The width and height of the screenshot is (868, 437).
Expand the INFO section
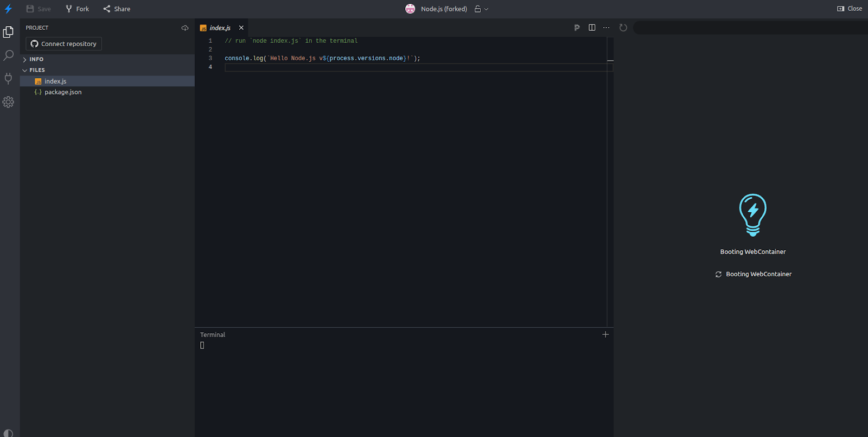coord(107,59)
